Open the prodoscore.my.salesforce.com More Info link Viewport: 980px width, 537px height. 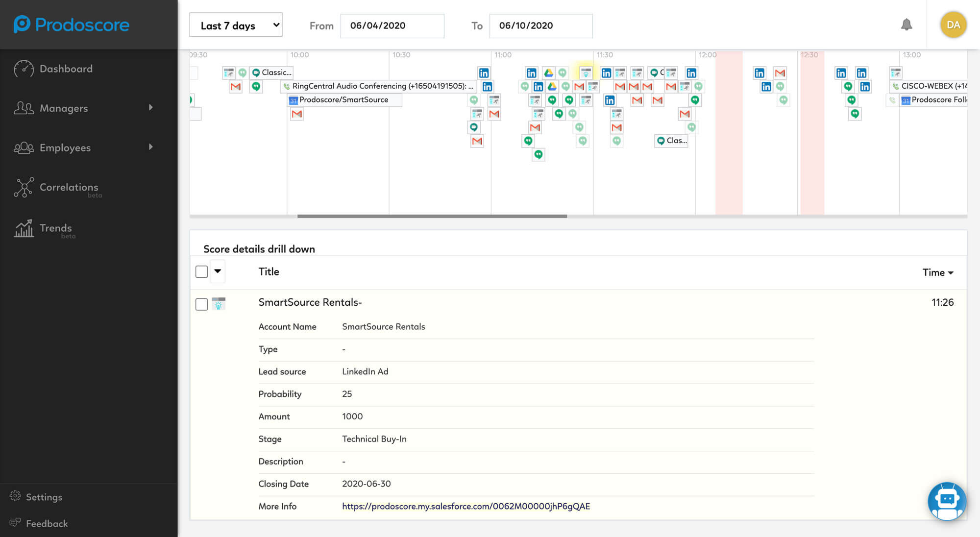click(x=466, y=506)
